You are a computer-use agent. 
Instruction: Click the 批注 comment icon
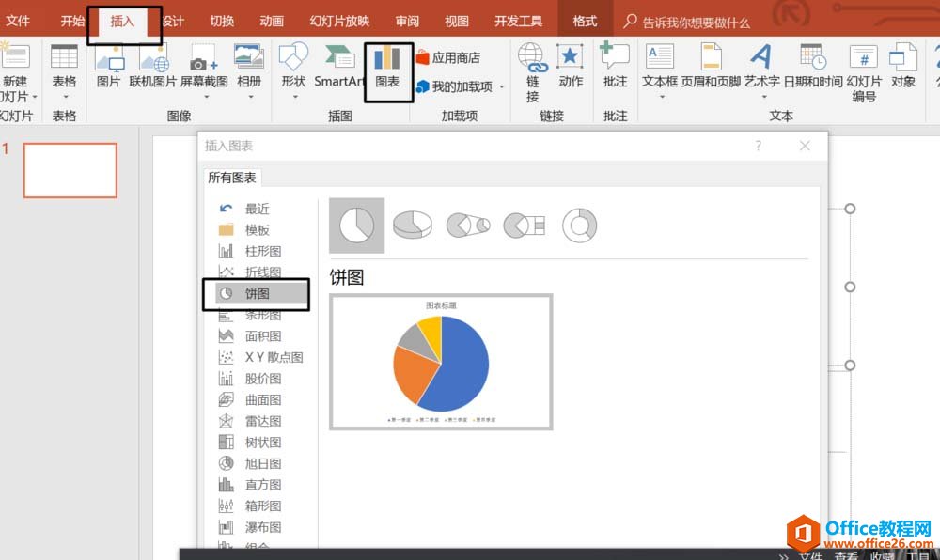(x=615, y=67)
